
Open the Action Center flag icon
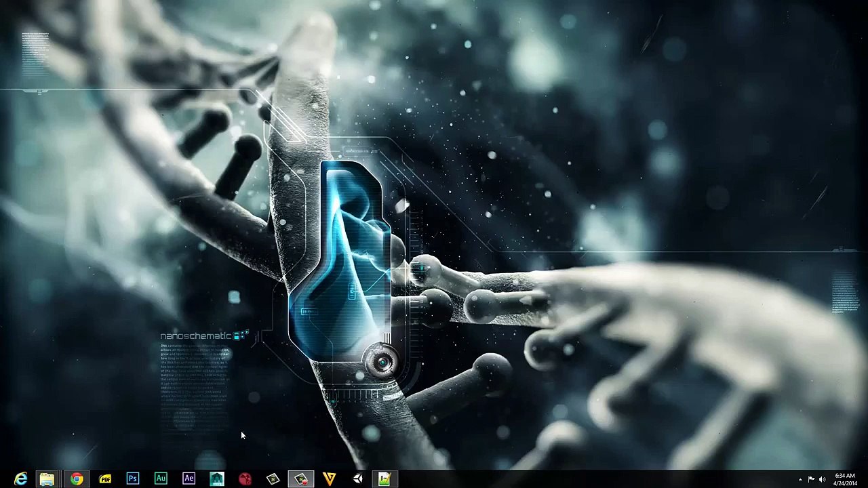[811, 480]
